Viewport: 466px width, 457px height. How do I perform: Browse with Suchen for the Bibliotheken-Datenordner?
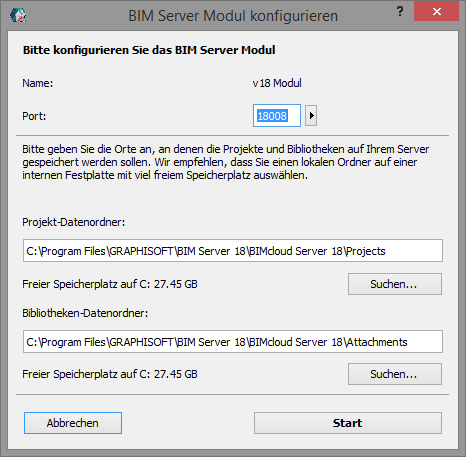[395, 374]
